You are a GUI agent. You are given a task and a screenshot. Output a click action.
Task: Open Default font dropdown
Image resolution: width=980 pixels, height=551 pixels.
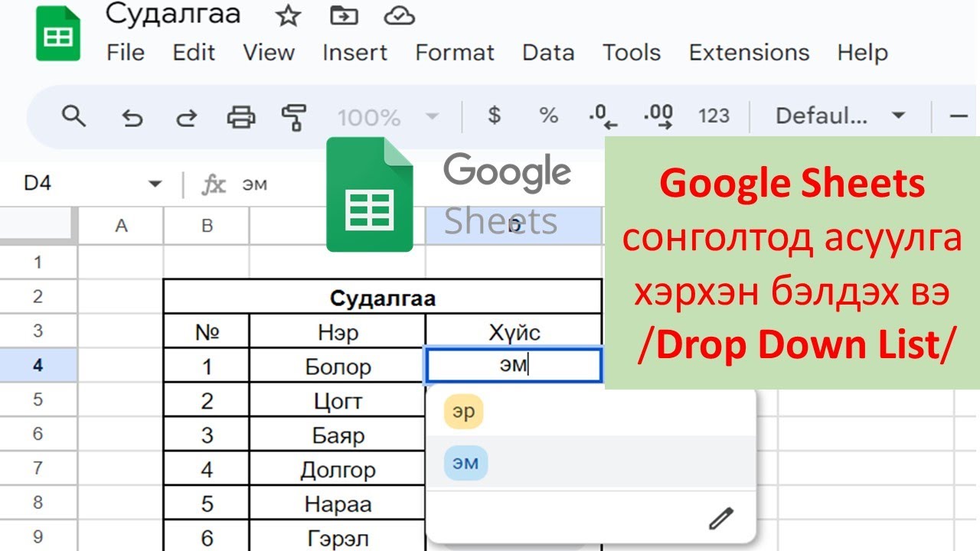coord(840,116)
